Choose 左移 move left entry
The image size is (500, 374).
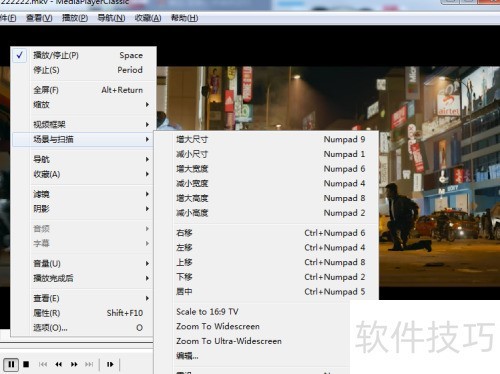[266, 247]
